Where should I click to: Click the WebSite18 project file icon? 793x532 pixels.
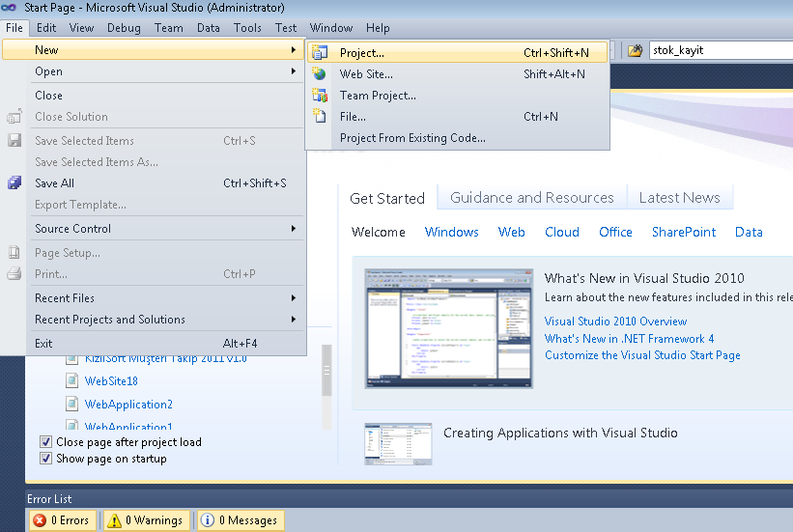click(71, 380)
